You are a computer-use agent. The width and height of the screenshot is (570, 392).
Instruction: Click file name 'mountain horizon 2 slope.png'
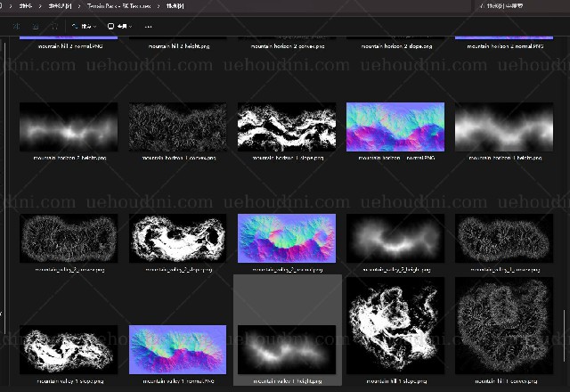[396, 46]
